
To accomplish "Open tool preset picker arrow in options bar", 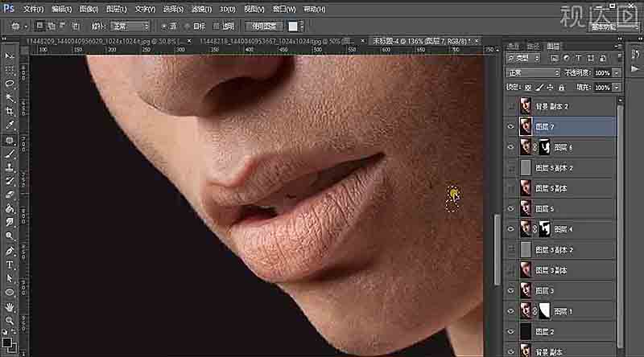I will pyautogui.click(x=26, y=27).
